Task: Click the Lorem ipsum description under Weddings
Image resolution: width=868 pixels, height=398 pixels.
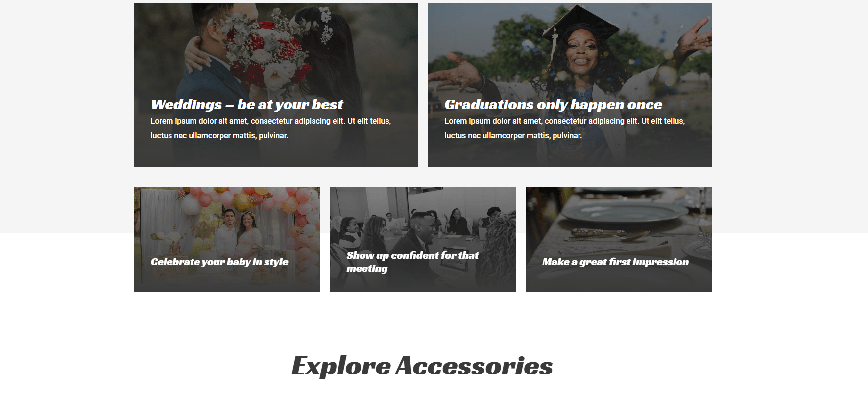Action: click(270, 128)
